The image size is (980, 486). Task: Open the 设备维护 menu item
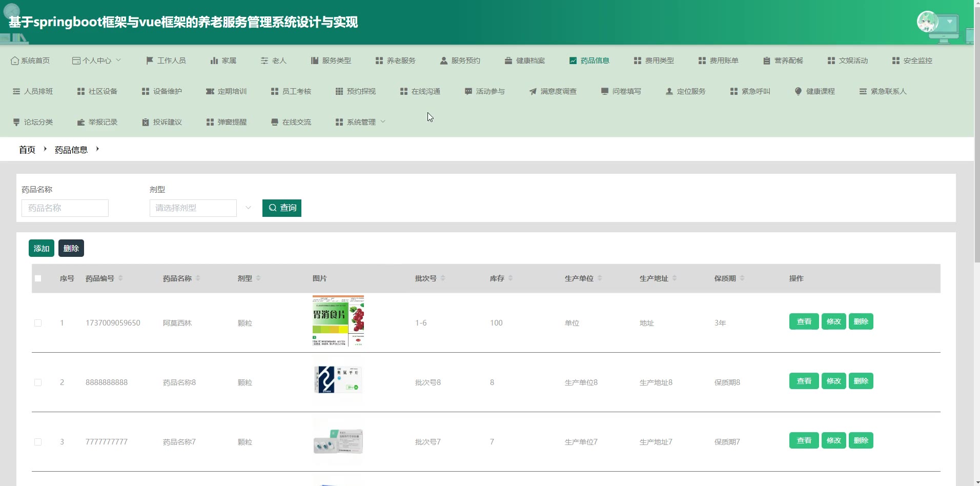(162, 91)
